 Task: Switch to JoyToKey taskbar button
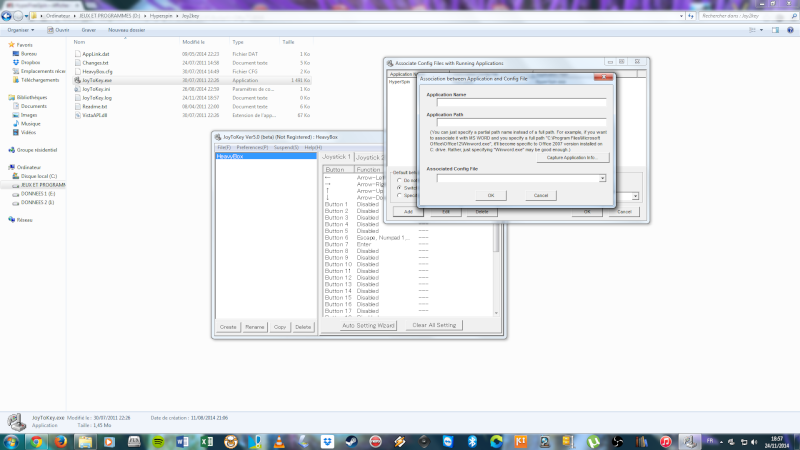(689, 442)
